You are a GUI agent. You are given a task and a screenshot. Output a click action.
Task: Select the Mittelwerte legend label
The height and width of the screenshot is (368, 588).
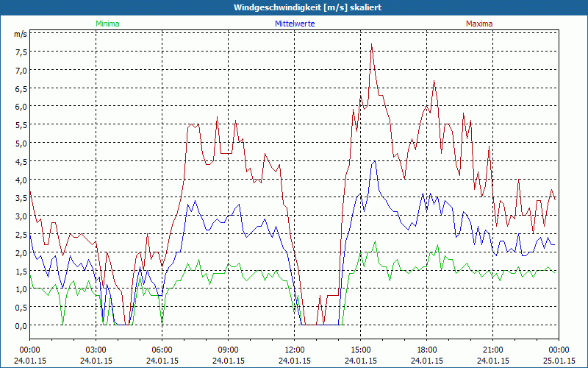tap(295, 24)
